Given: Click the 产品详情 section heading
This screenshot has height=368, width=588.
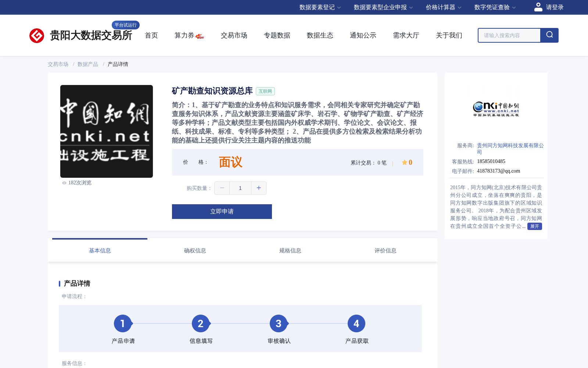Looking at the screenshot, I should [x=77, y=283].
